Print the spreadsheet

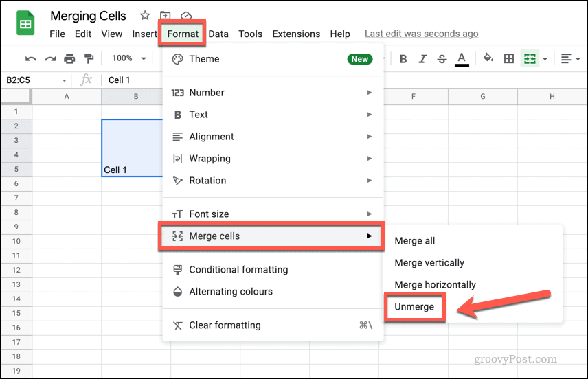69,58
